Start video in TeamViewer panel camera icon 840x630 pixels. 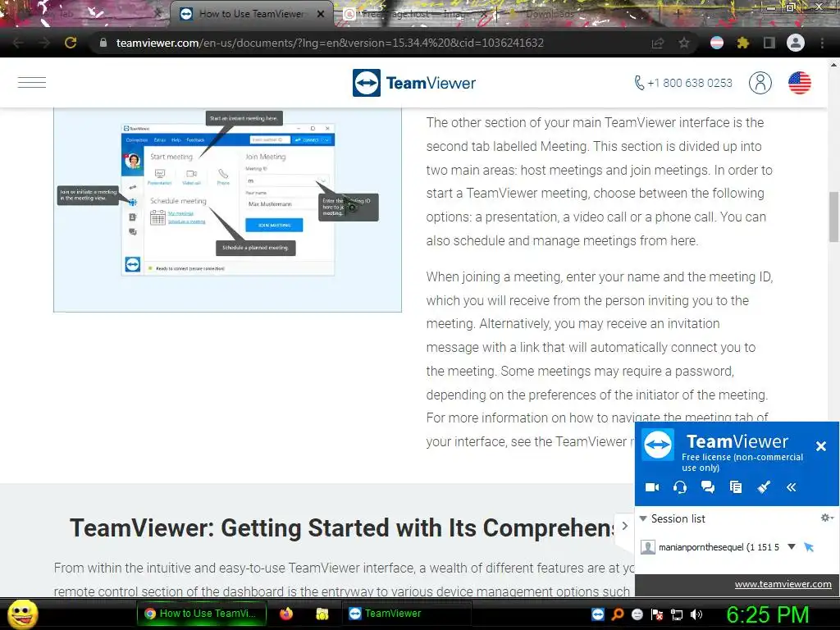point(652,487)
